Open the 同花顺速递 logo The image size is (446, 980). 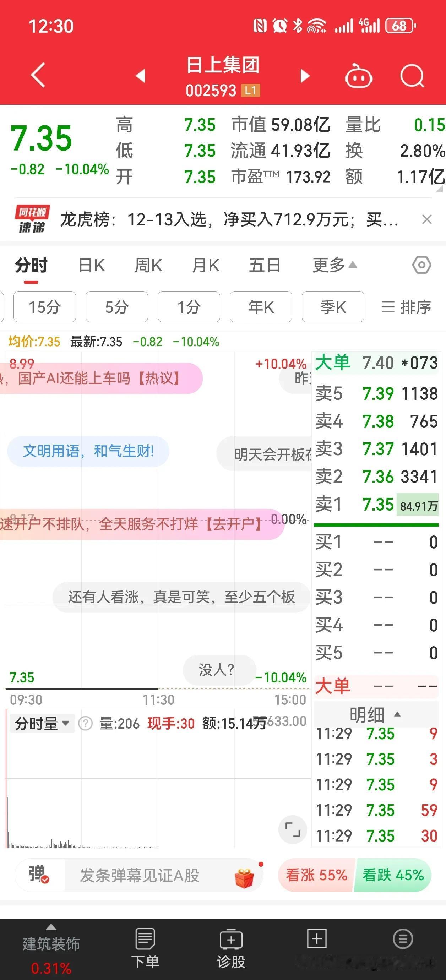tap(32, 219)
